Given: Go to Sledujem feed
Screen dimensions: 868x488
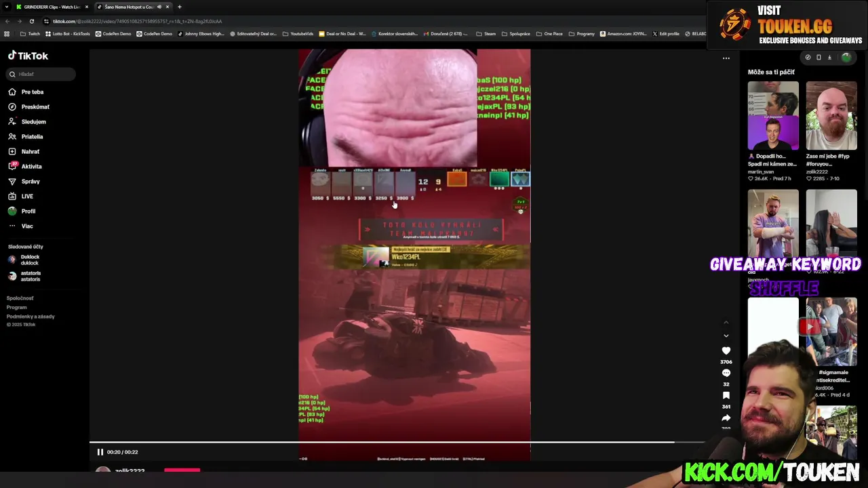Looking at the screenshot, I should (x=27, y=121).
